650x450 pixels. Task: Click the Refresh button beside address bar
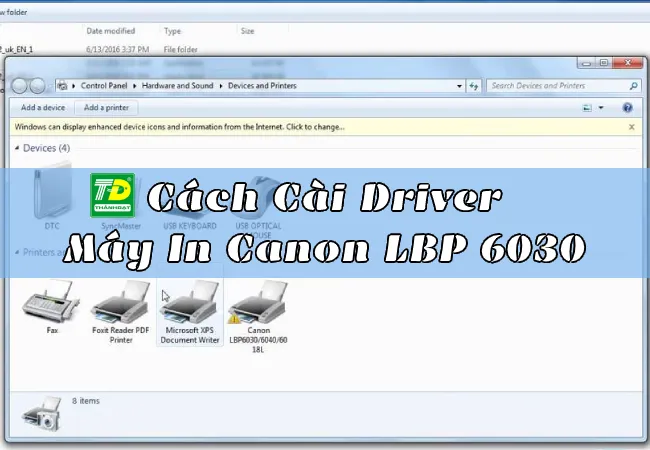[473, 86]
